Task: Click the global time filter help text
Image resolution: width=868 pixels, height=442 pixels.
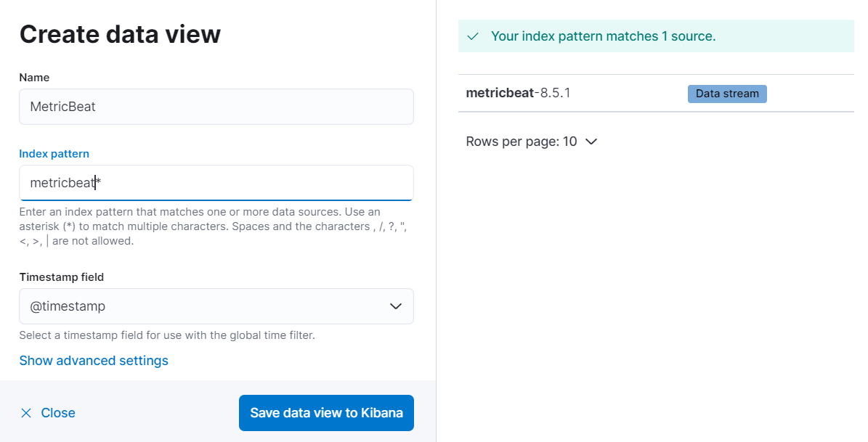Action: (x=167, y=335)
